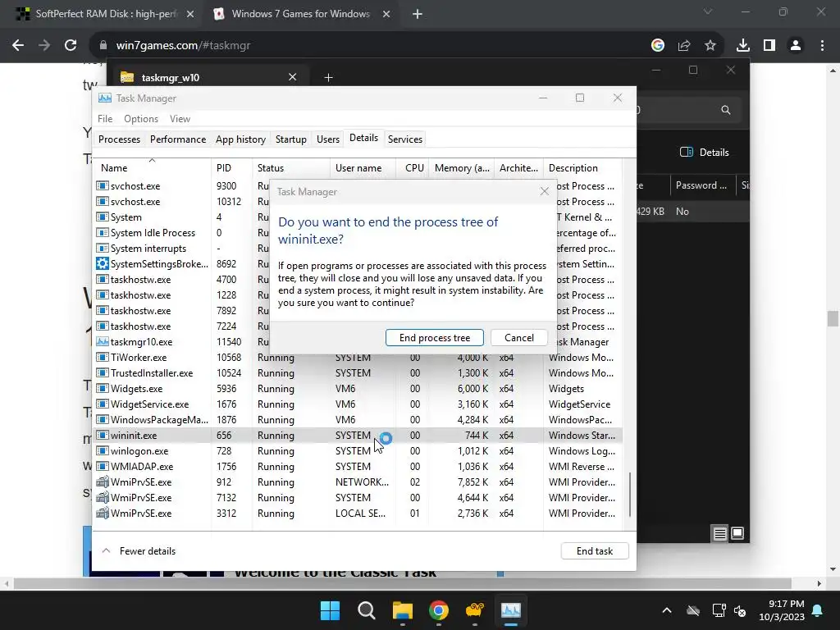Cancel the end process tree dialog
This screenshot has height=630, width=840.
(x=518, y=337)
